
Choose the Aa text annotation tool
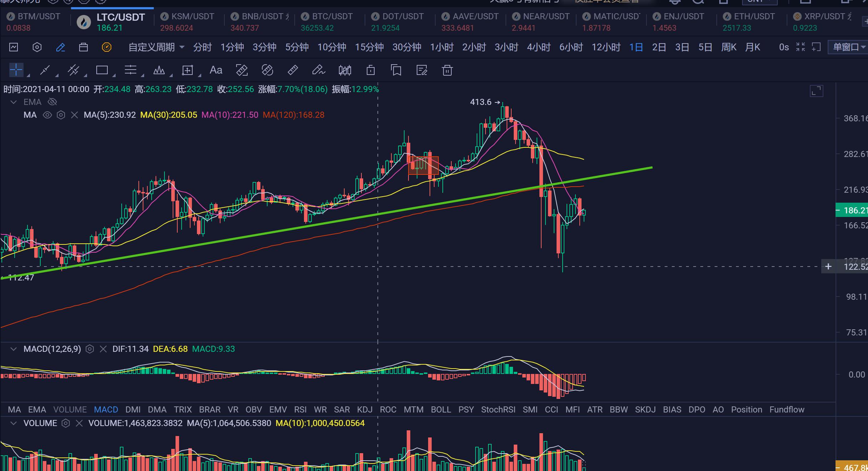pos(216,70)
